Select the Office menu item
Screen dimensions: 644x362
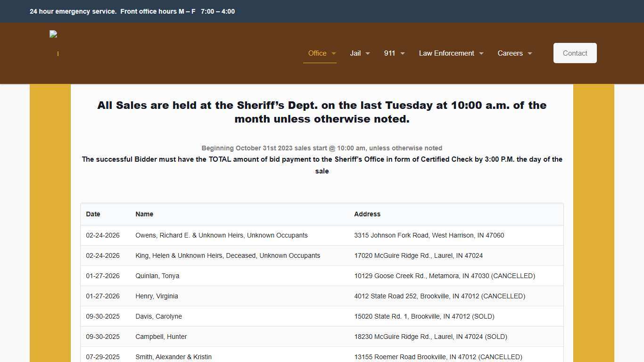(x=316, y=53)
